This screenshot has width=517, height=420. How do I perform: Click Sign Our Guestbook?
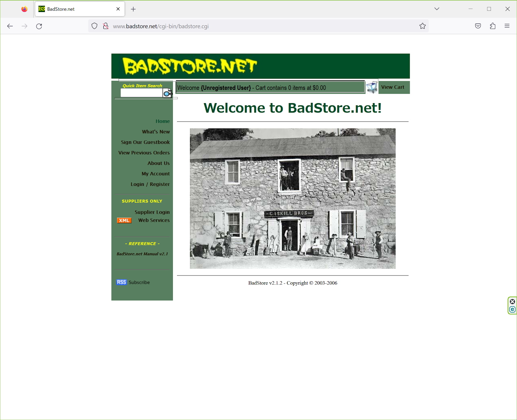point(145,142)
